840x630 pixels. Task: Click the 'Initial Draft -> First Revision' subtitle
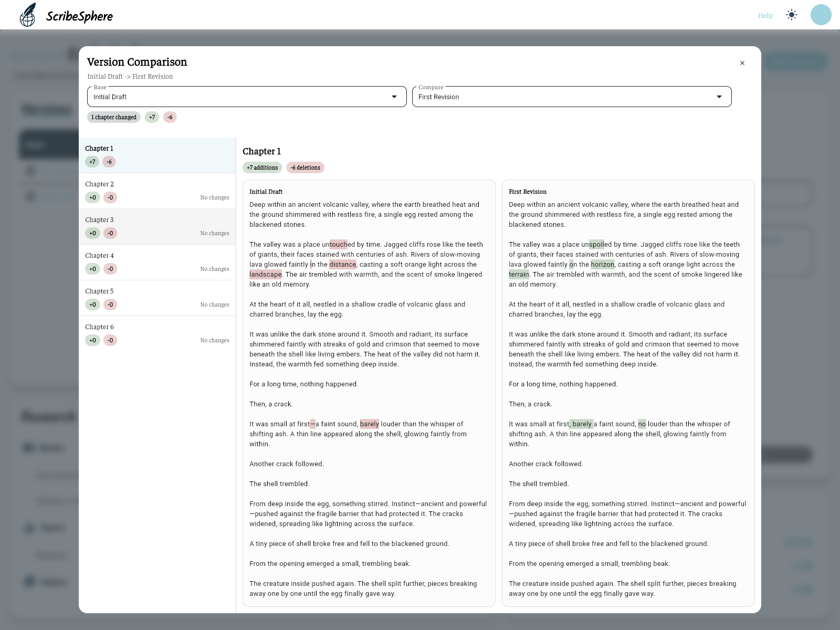coord(130,77)
